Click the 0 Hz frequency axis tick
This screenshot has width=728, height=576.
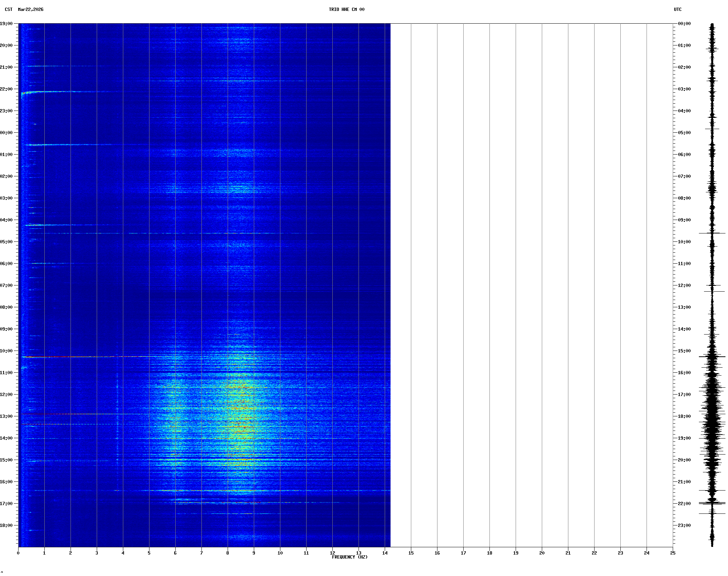[x=18, y=553]
